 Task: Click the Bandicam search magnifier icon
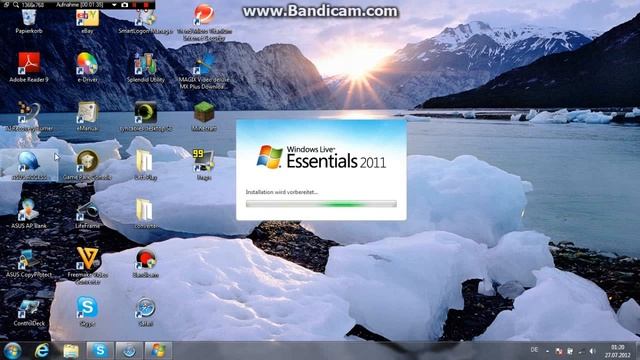click(16, 4)
